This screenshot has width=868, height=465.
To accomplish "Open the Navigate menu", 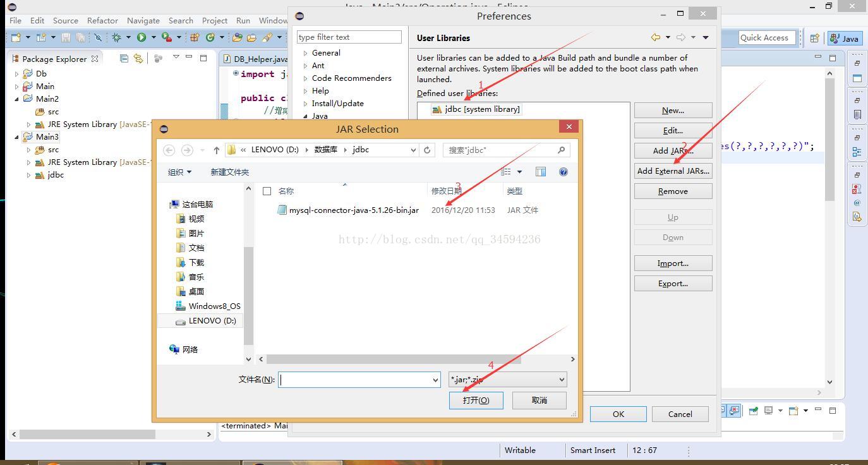I will click(143, 20).
